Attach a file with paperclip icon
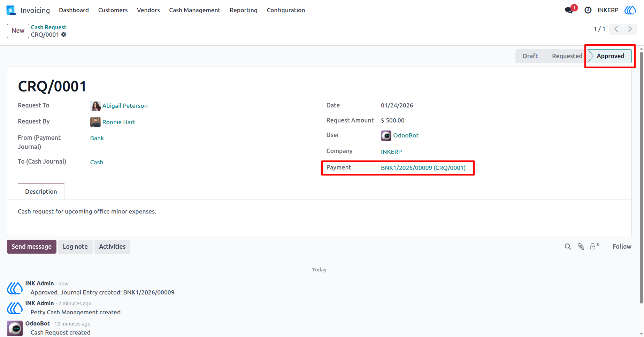The height and width of the screenshot is (337, 644). (x=581, y=247)
